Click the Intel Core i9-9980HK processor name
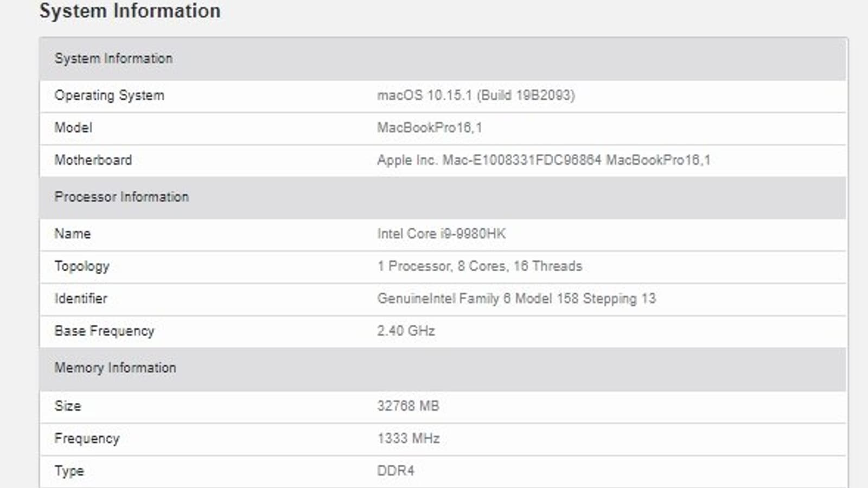Screen dimensions: 868x488 tap(441, 234)
